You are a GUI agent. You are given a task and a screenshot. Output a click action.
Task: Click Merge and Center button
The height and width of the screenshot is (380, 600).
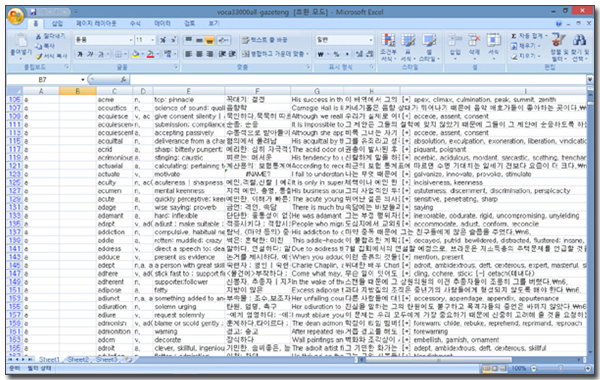pyautogui.click(x=275, y=54)
